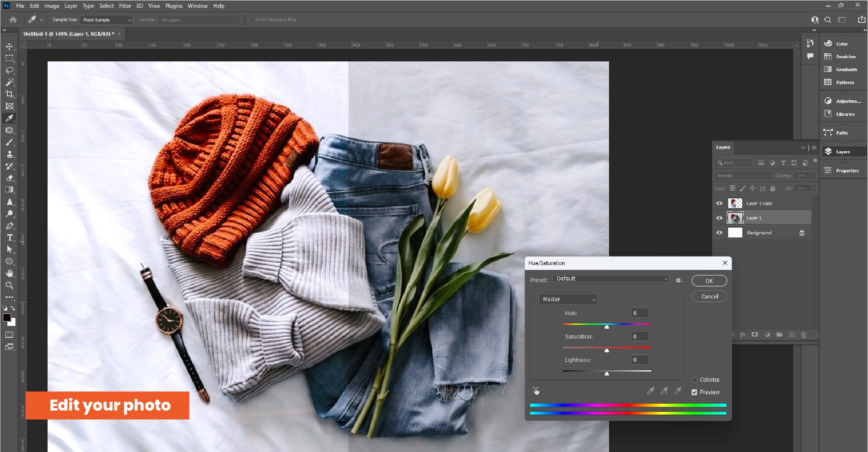Open Hue/Saturation preset options gear
The image size is (868, 452).
679,280
